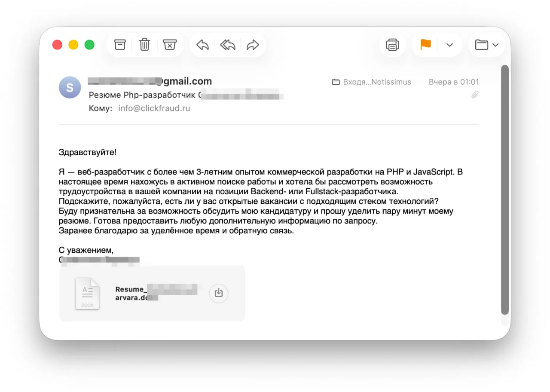Screen dimensions: 550x392
Task: Open the move-to-mailbox folder dropdown
Action: (487, 45)
